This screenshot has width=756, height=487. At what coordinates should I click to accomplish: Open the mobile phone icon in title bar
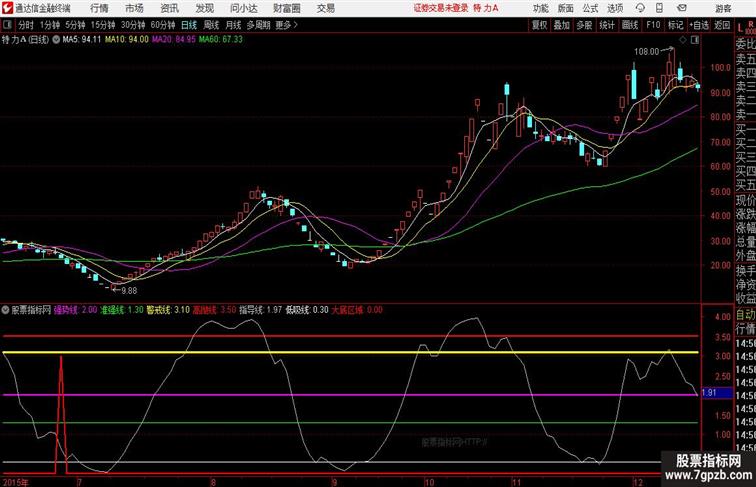tap(659, 8)
